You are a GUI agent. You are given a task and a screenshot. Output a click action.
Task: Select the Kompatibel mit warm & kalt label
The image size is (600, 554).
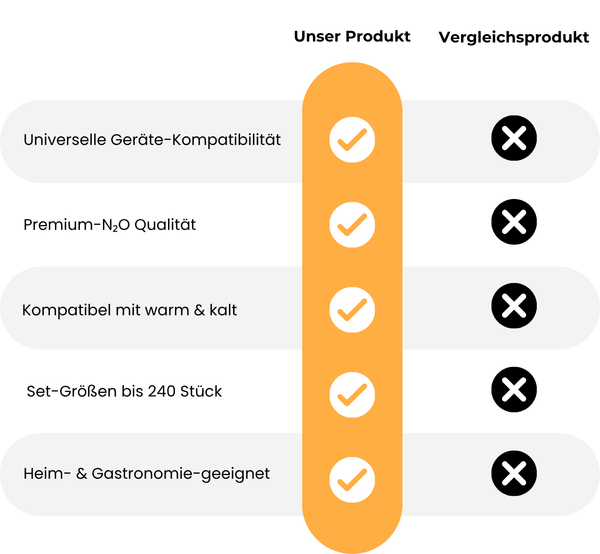129,310
